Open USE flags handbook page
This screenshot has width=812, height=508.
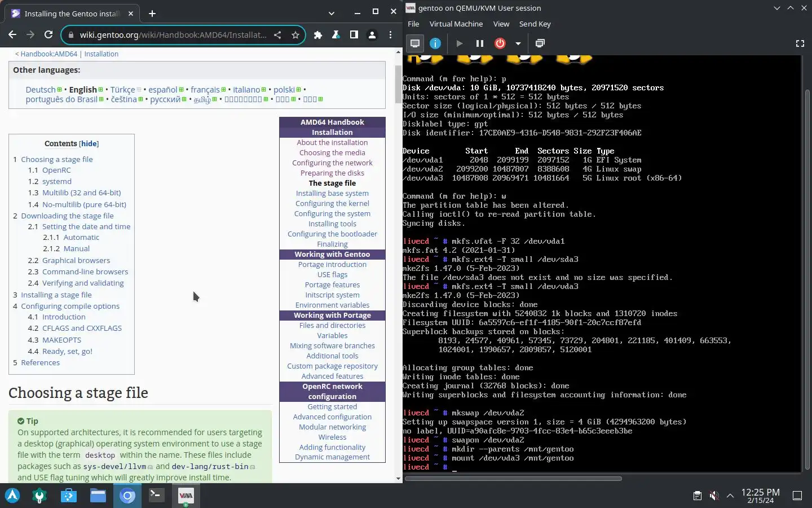[x=332, y=275]
